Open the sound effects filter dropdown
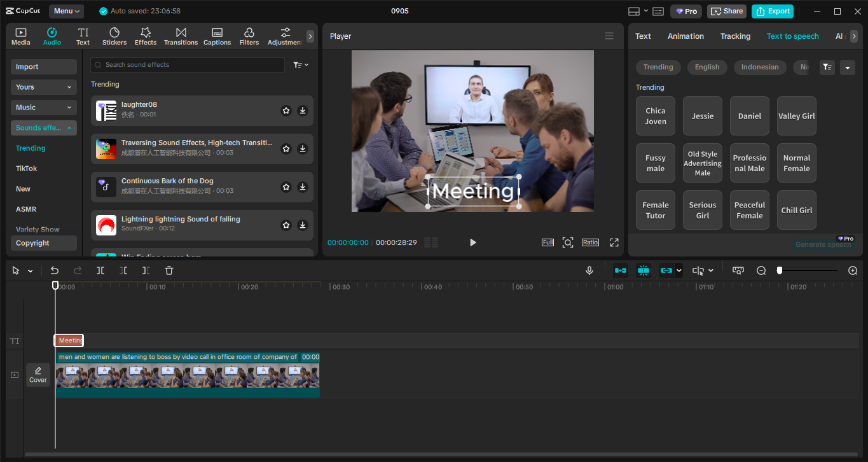 (300, 64)
